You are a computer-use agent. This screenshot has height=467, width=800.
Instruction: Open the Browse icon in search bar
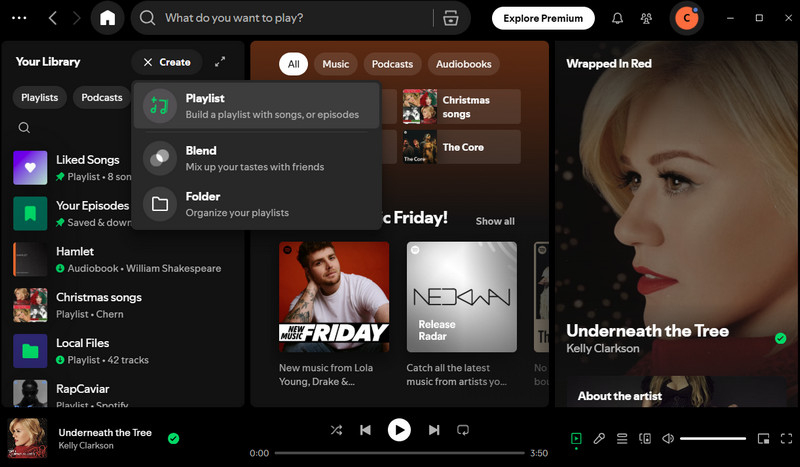(x=451, y=18)
